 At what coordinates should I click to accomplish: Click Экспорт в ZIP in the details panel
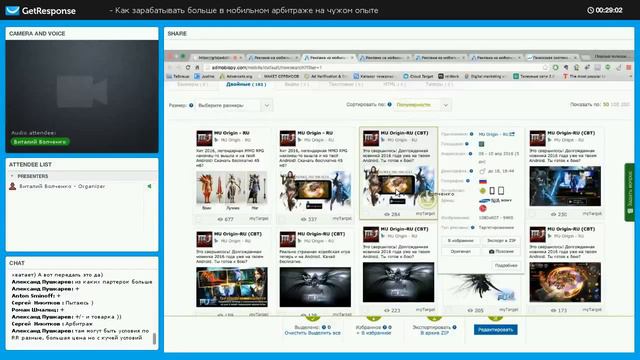tap(501, 241)
